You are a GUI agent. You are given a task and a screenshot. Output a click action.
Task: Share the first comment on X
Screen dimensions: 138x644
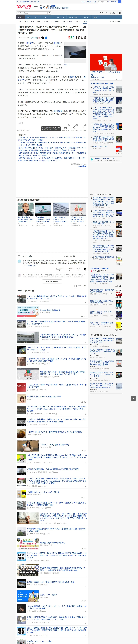(85, 269)
